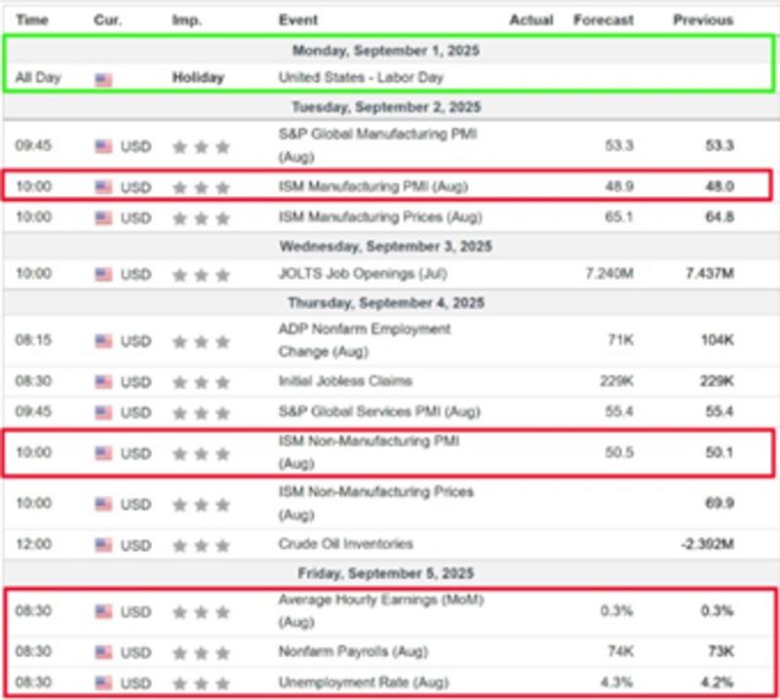The width and height of the screenshot is (780, 700).
Task: Click the US flag in the Labor Day row
Action: point(103,78)
